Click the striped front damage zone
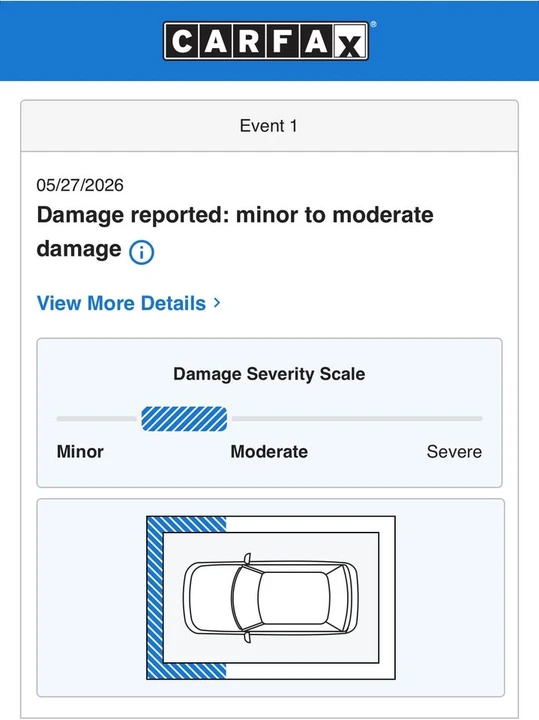The height and width of the screenshot is (720, 539). 155,597
